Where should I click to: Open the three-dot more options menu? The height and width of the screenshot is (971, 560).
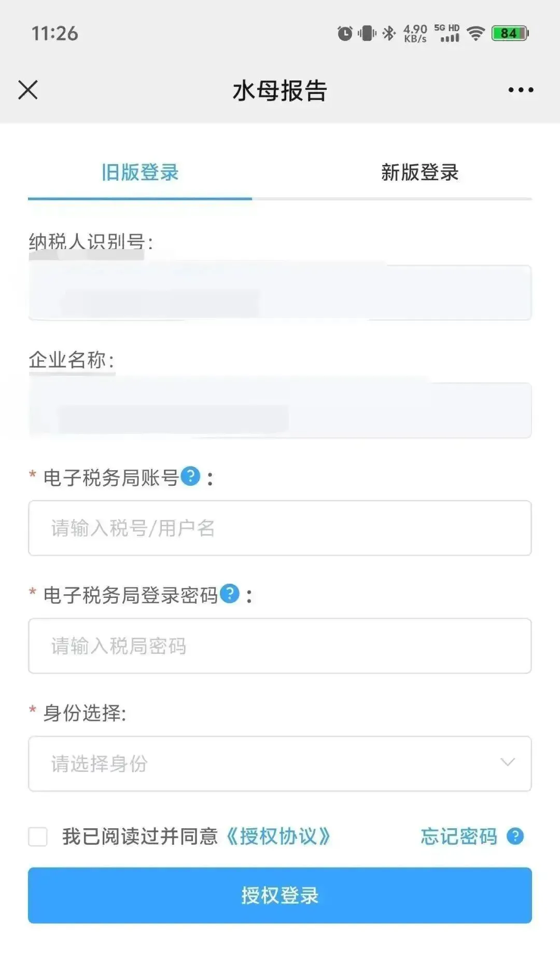521,90
